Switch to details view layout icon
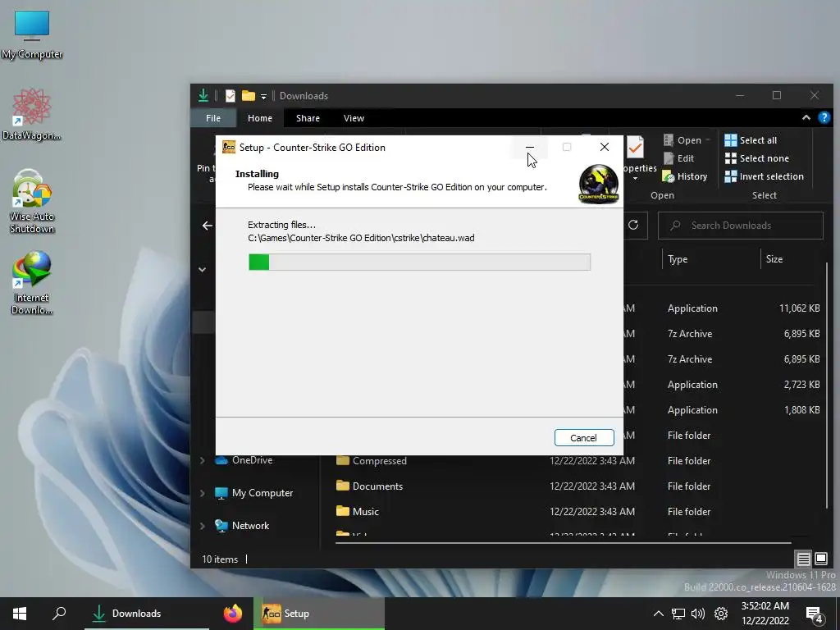The image size is (840, 630). click(804, 559)
